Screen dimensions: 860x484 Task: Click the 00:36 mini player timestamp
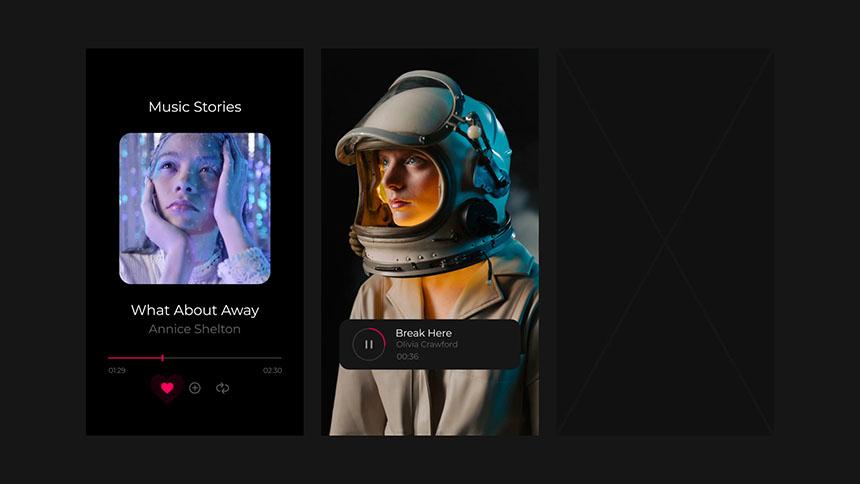[x=407, y=357]
